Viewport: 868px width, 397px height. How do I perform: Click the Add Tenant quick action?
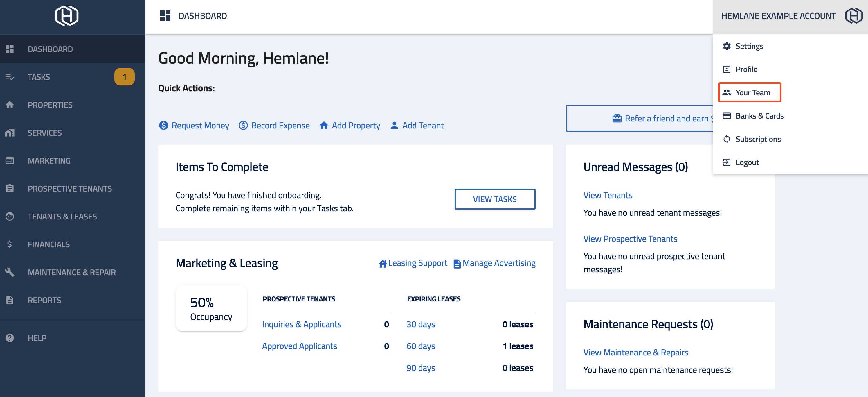click(x=417, y=126)
